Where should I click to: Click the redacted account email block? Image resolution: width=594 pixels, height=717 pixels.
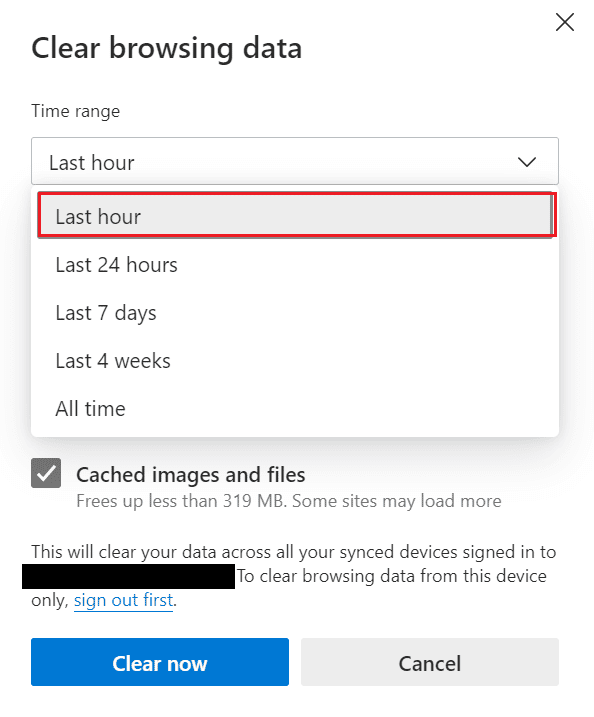point(128,576)
